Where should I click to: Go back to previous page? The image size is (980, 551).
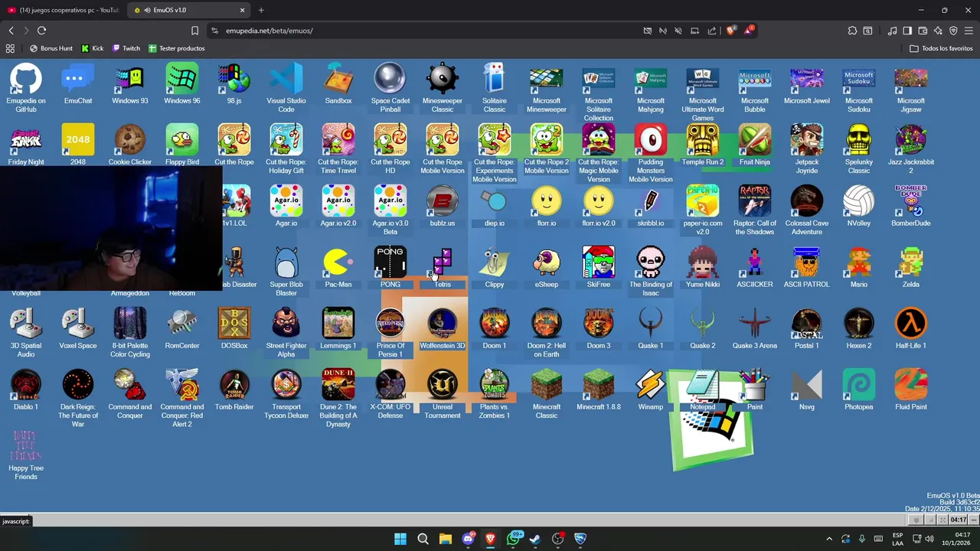[x=11, y=31]
